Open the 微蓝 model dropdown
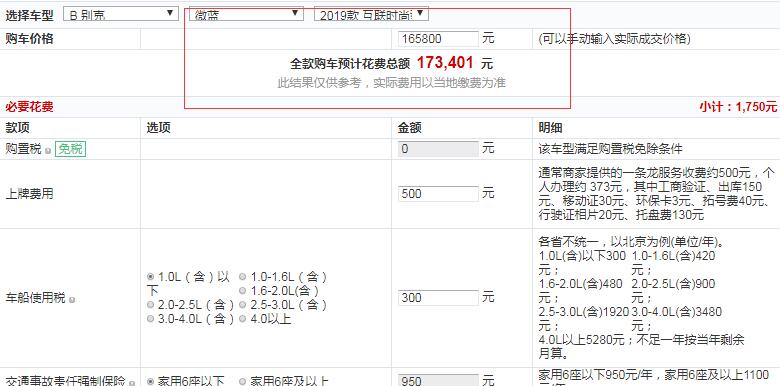 click(x=246, y=14)
